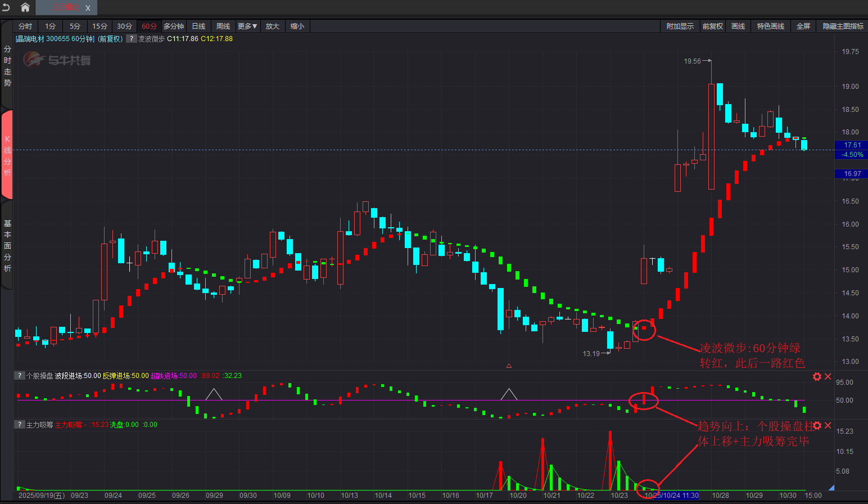
Task: Open settings gear of 个股操盘 panel
Action: [x=817, y=376]
